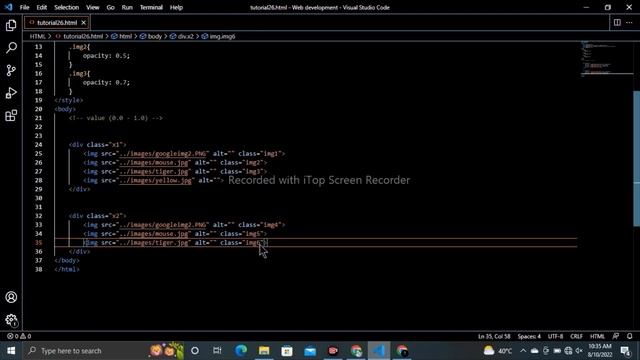Show errors and warnings in status bar
The image size is (640, 360).
coord(19,336)
